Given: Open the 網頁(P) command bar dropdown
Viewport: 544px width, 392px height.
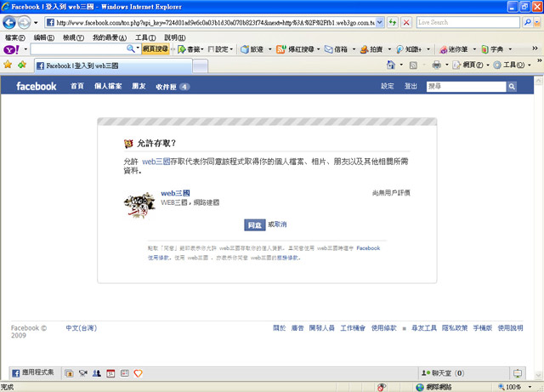Looking at the screenshot, I should point(470,65).
